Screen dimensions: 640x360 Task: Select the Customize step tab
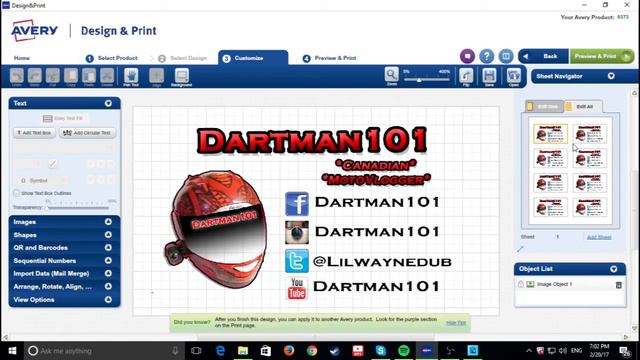click(253, 58)
